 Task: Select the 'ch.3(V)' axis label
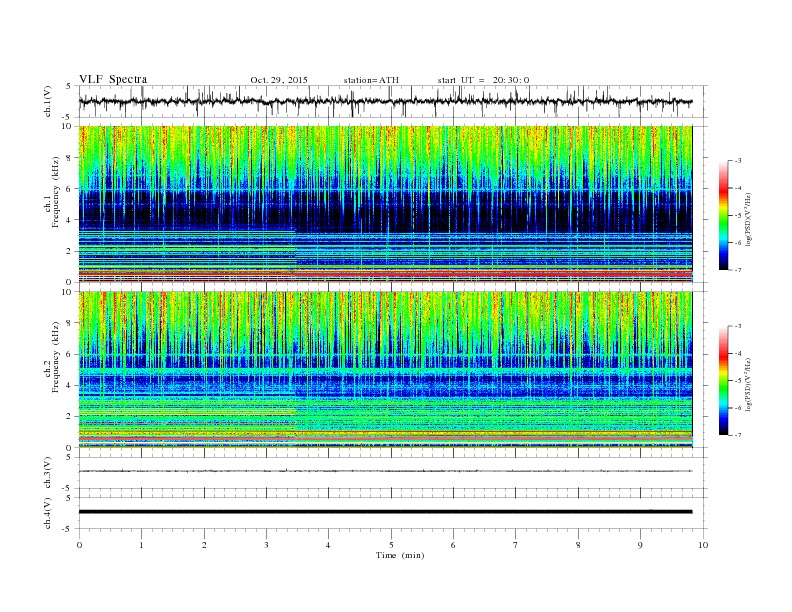pyautogui.click(x=48, y=473)
